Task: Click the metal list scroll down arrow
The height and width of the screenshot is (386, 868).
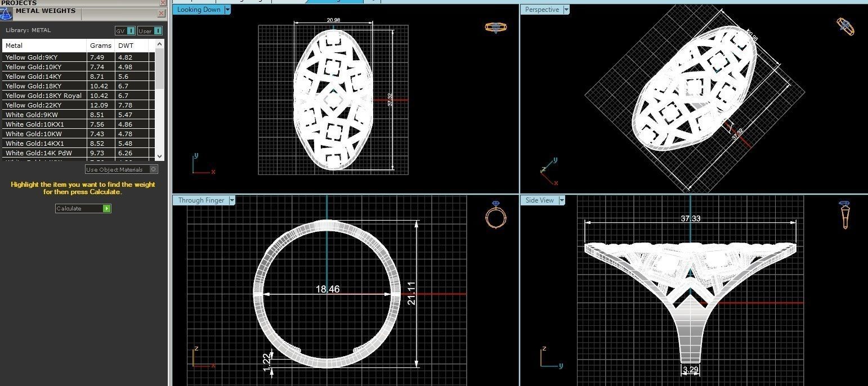Action: click(160, 156)
